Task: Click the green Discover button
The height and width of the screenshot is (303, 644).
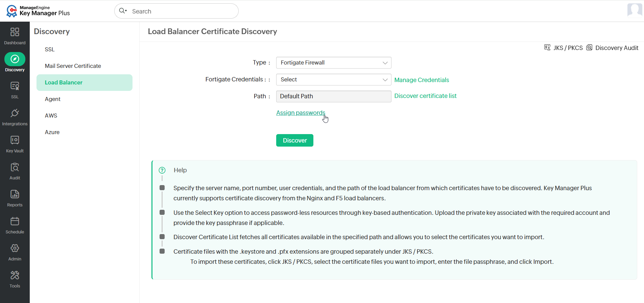Action: pyautogui.click(x=295, y=141)
